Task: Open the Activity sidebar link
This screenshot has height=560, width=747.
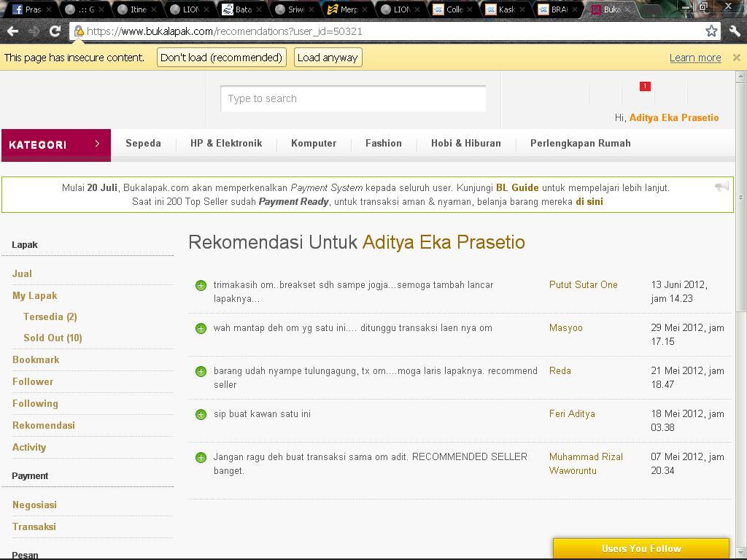Action: (29, 447)
